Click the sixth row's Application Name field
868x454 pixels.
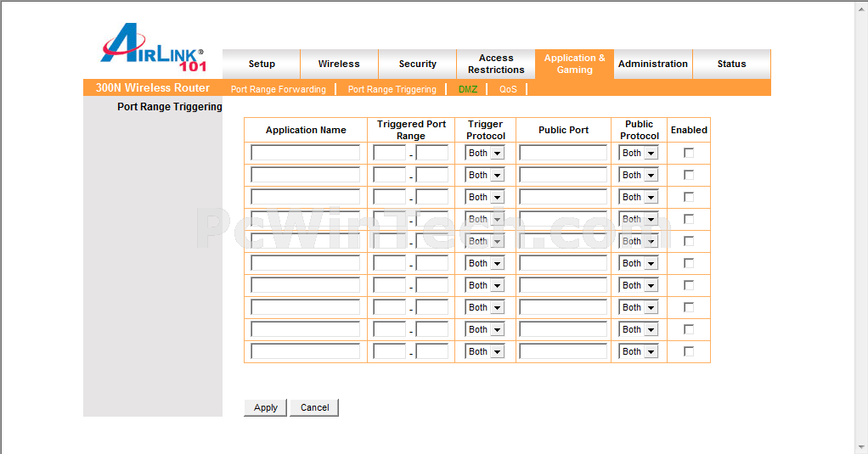[x=306, y=263]
